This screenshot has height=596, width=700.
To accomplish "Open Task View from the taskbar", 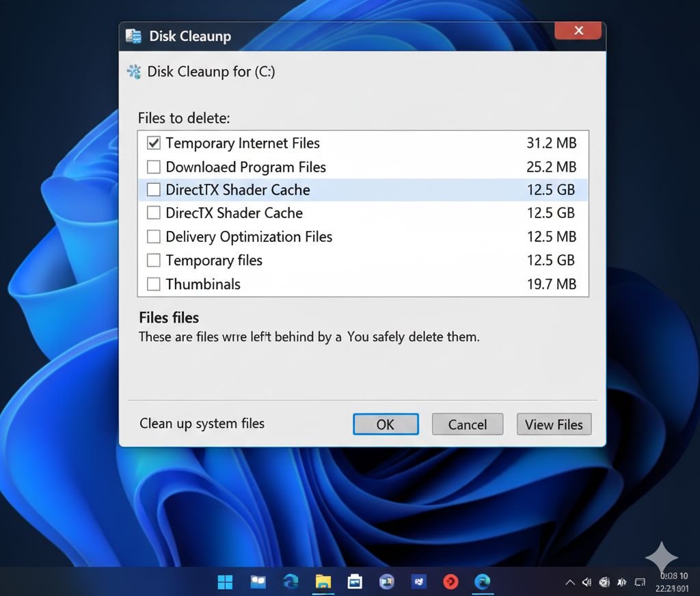I will click(x=258, y=582).
